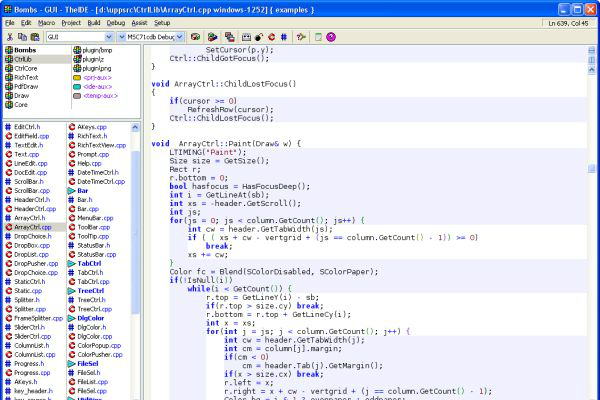Select the RichText package

click(26, 78)
